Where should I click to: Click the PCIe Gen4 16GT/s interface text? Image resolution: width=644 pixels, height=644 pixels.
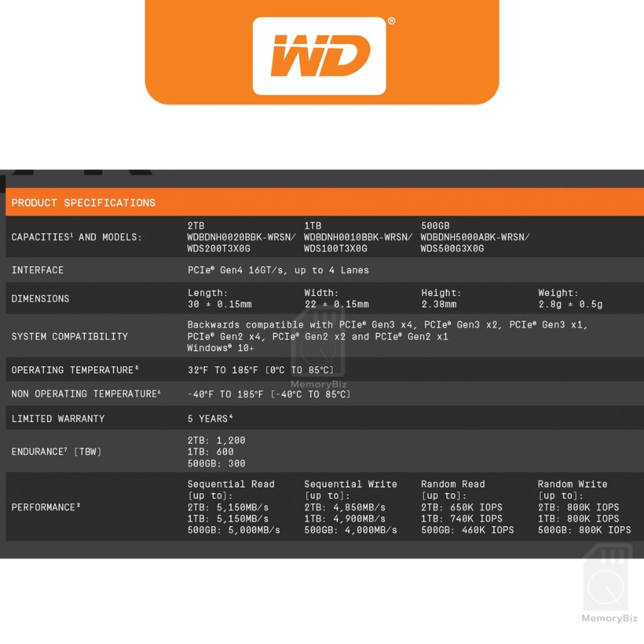tap(278, 270)
